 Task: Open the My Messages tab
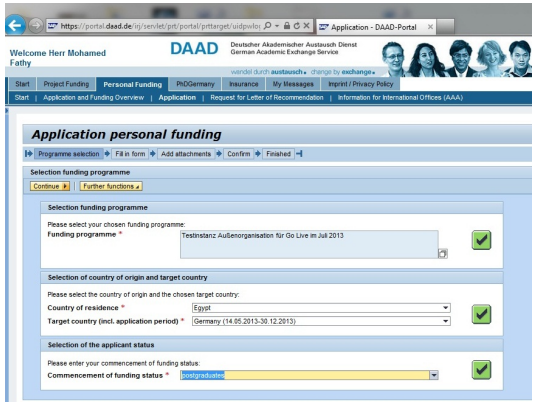click(293, 84)
